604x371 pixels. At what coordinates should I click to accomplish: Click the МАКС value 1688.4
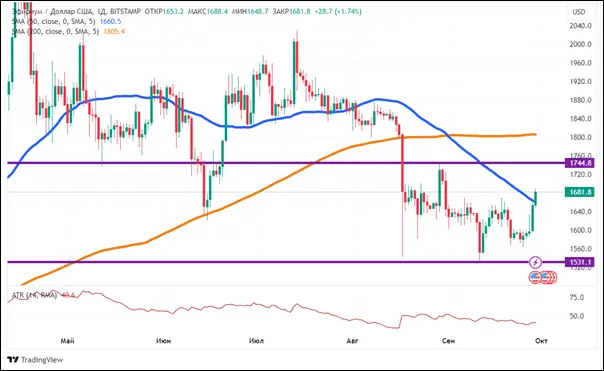(x=217, y=12)
